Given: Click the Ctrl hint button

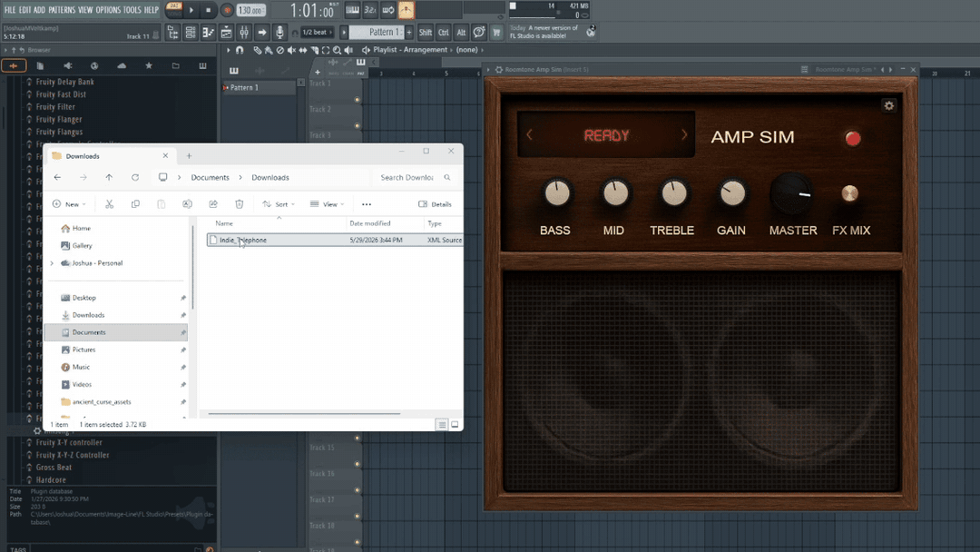Looking at the screenshot, I should click(443, 33).
